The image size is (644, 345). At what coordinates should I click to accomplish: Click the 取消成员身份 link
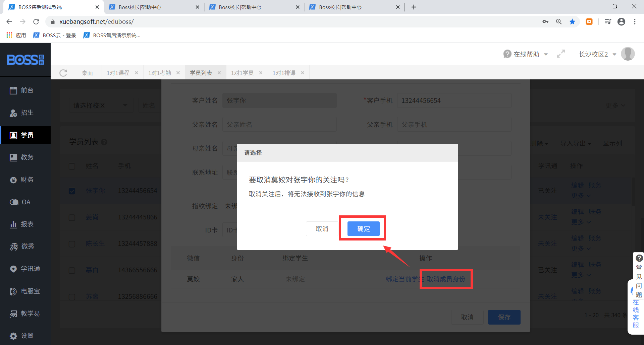(x=446, y=279)
